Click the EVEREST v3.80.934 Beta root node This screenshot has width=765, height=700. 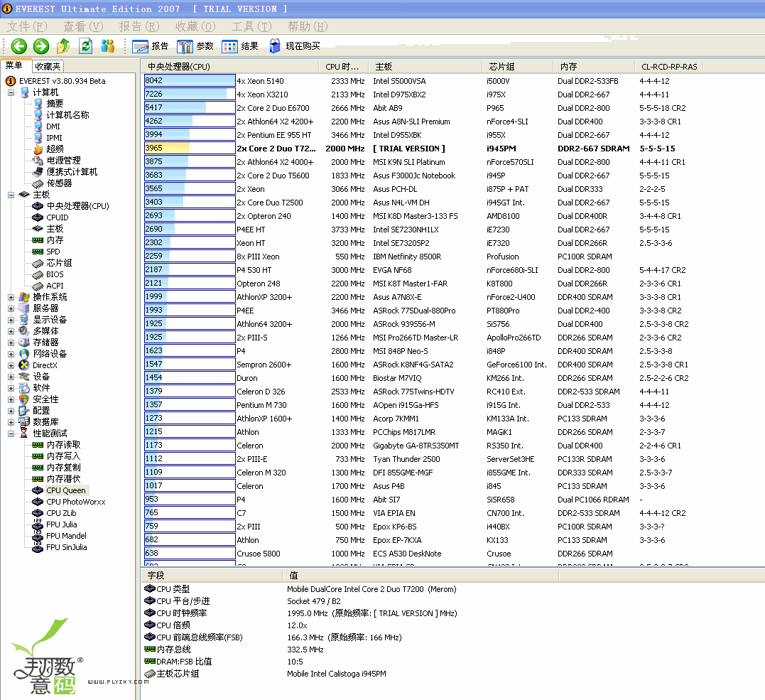point(62,81)
